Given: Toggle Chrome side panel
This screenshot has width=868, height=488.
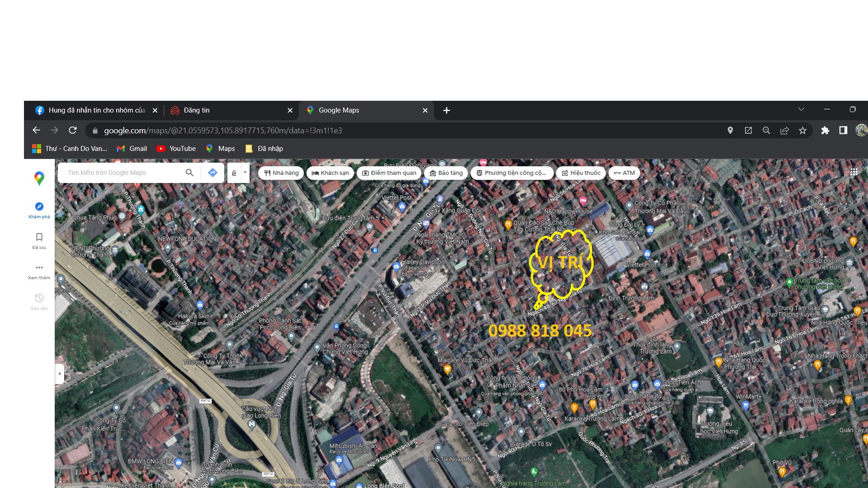Looking at the screenshot, I should [x=843, y=131].
